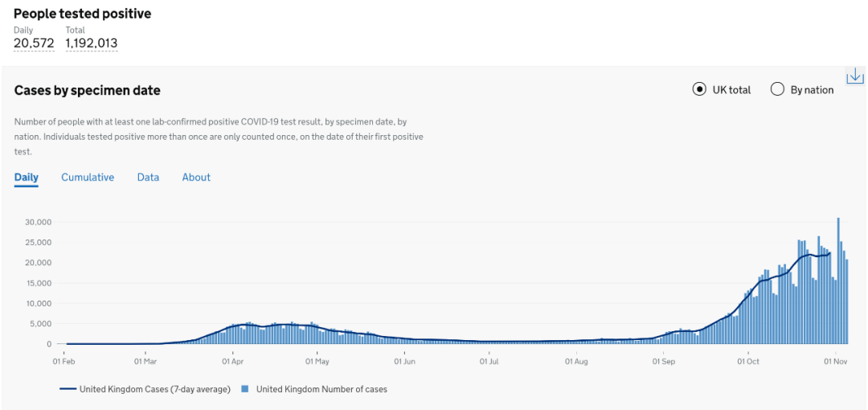The height and width of the screenshot is (410, 868).
Task: Select the By nation radio button
Action: (777, 89)
